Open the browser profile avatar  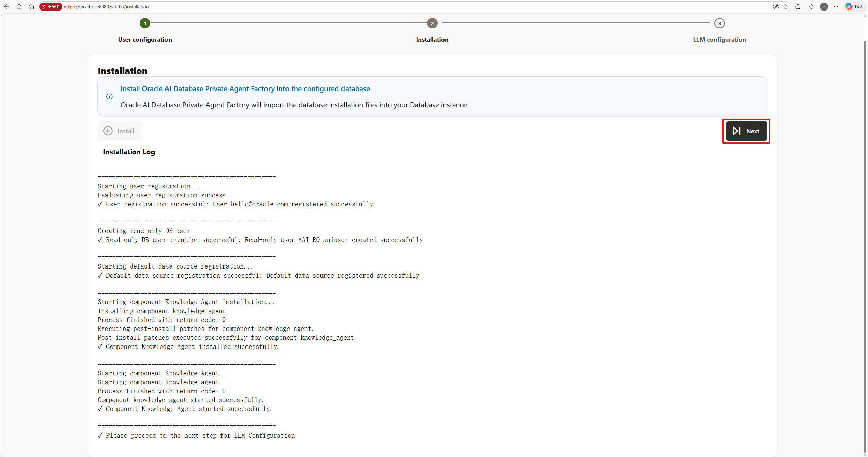824,7
